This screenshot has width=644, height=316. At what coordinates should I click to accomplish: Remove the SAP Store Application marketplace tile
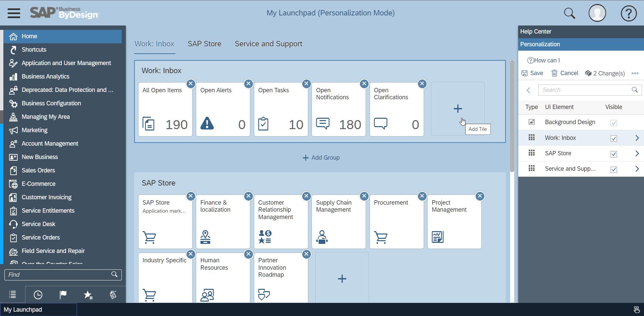point(191,196)
